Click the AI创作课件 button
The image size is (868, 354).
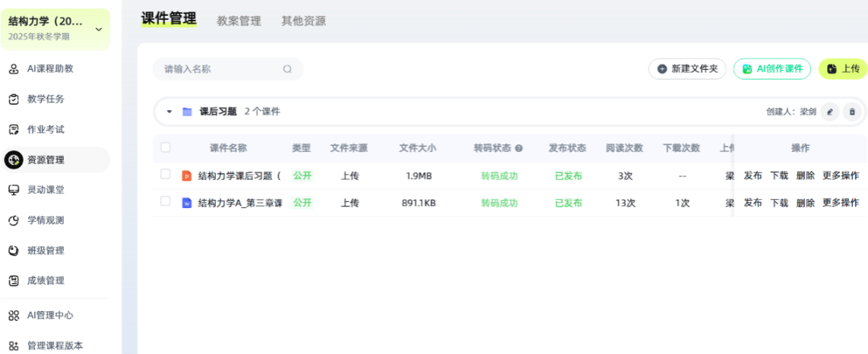771,69
